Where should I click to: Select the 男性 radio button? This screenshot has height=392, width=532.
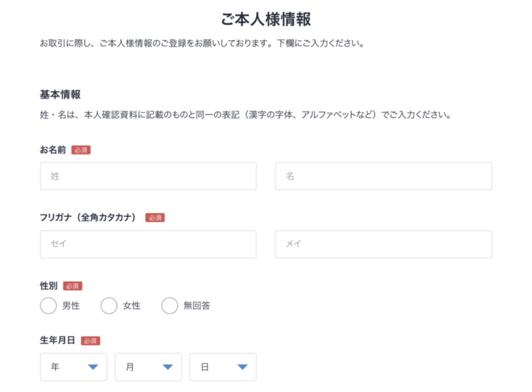point(48,306)
